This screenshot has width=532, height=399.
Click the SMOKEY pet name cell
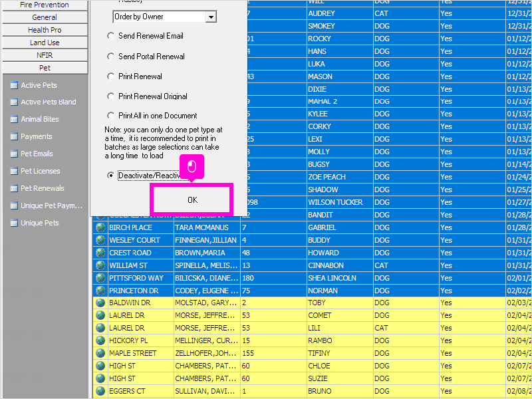[340, 26]
